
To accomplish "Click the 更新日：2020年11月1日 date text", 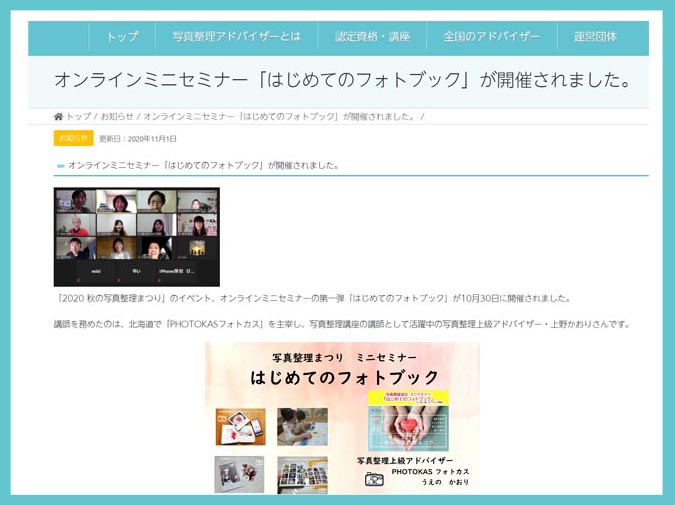I will [138, 139].
